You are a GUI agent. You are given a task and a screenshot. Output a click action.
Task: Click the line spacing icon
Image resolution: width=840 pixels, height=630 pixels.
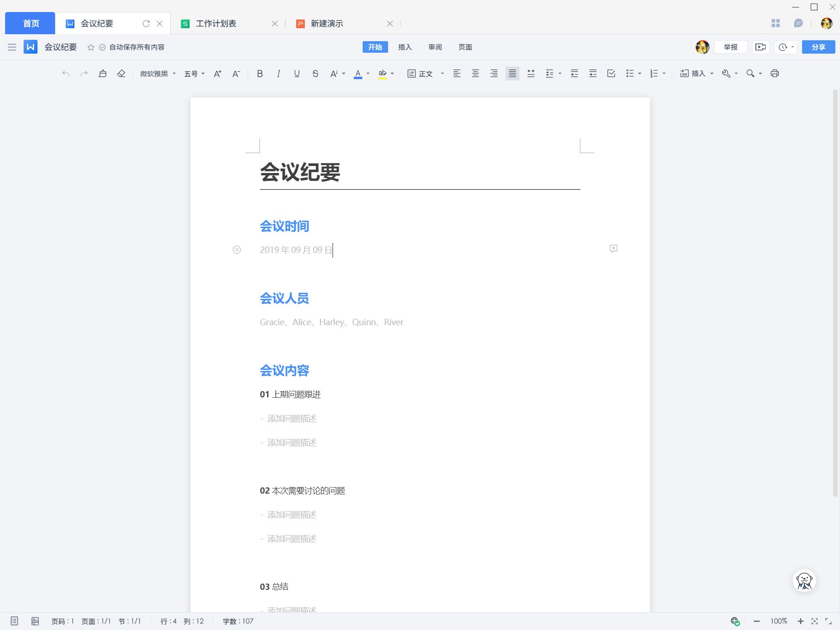550,74
